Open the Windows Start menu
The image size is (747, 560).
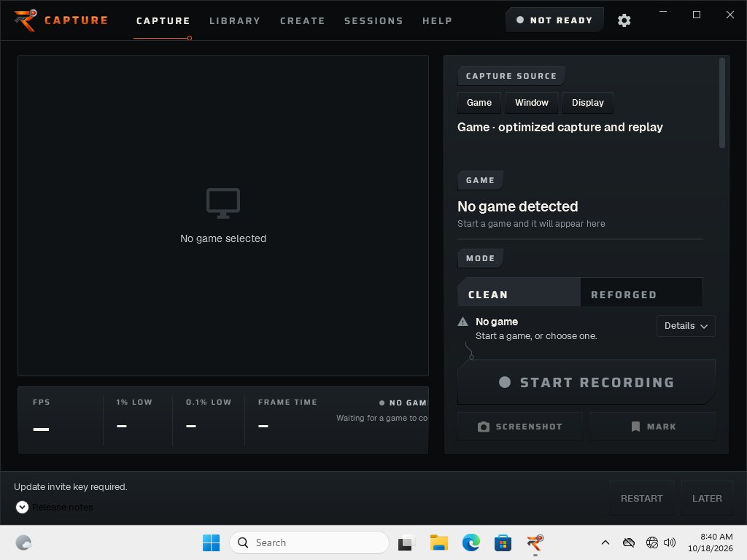(211, 542)
